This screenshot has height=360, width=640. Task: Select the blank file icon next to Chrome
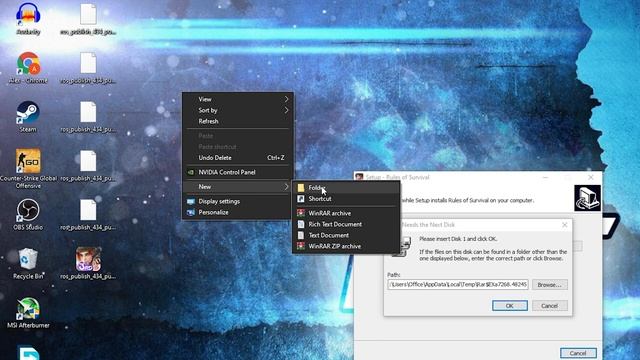tap(88, 63)
